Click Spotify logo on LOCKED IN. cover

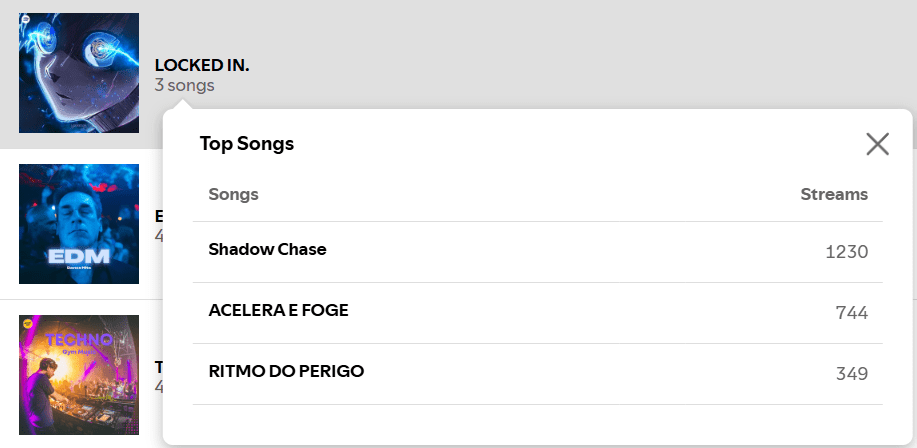[25, 19]
